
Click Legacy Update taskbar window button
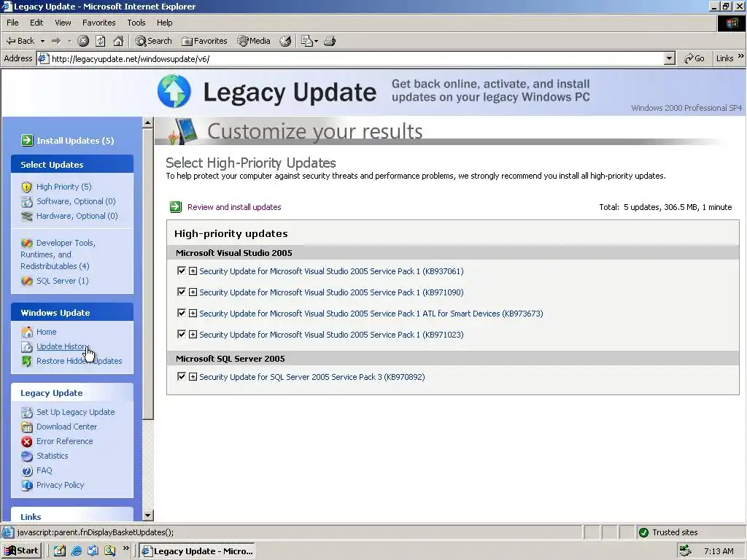197,551
